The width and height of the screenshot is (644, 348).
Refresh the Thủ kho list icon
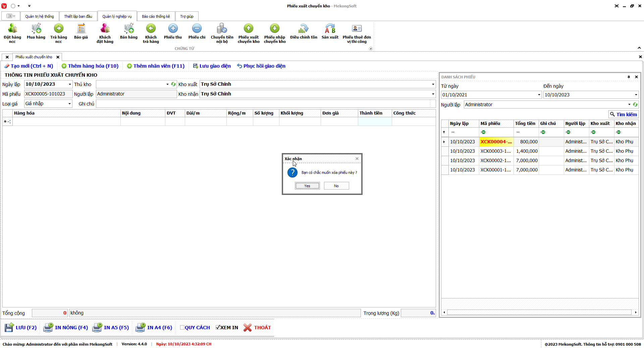pyautogui.click(x=173, y=84)
